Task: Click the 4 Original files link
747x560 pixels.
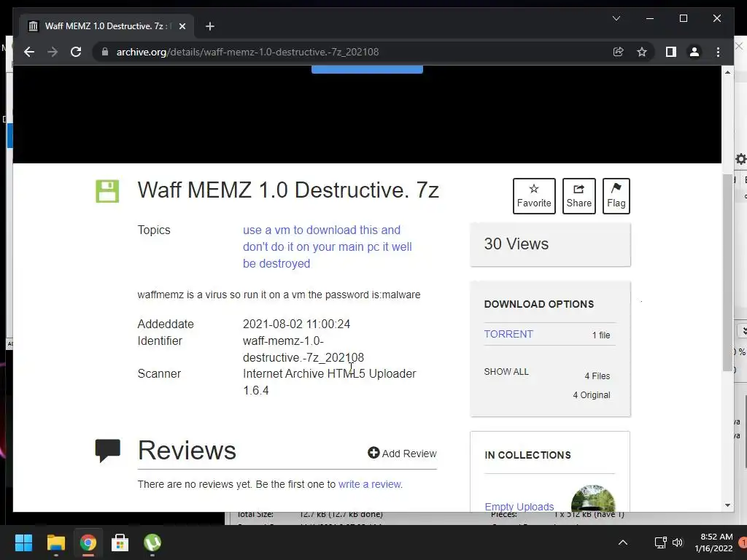Action: pyautogui.click(x=591, y=394)
